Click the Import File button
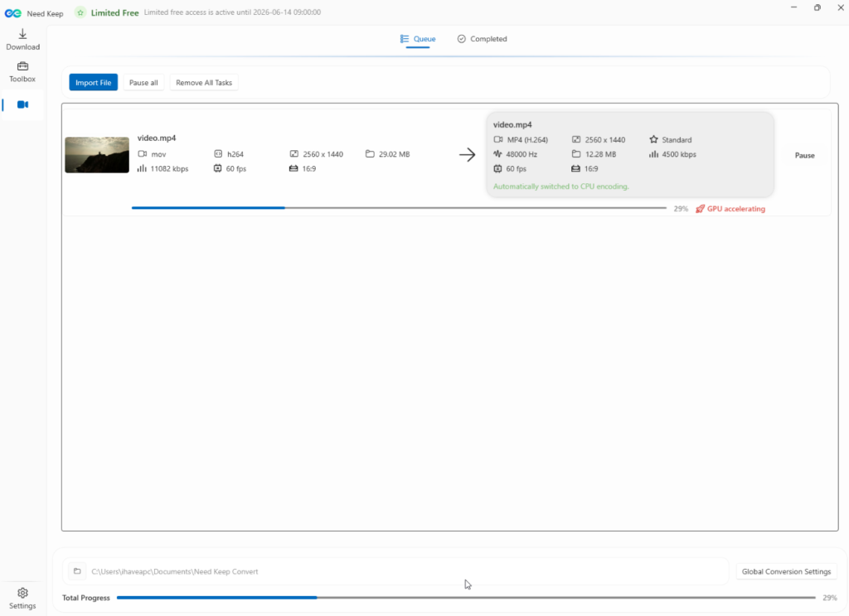Screen dimensions: 849x616 coord(93,82)
